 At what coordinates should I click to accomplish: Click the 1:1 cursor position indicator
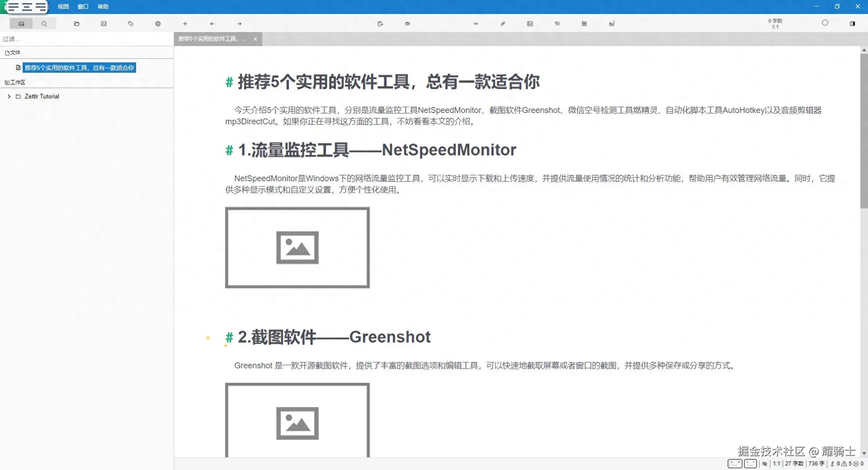click(777, 464)
